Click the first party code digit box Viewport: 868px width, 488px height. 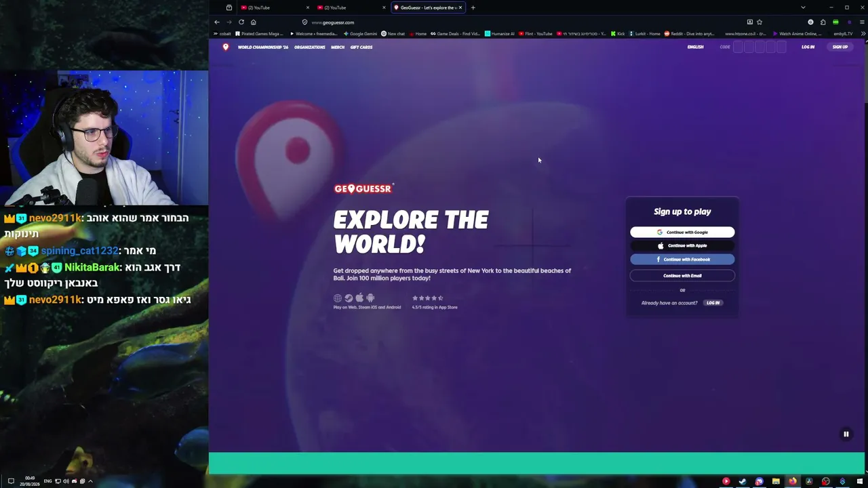click(x=738, y=47)
